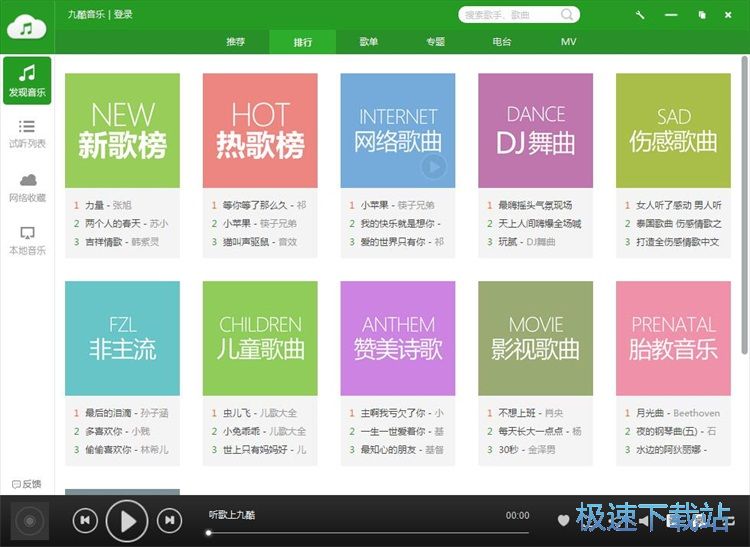Open the NEW 新歌榜 chart tile
The height and width of the screenshot is (547, 750).
(x=122, y=131)
